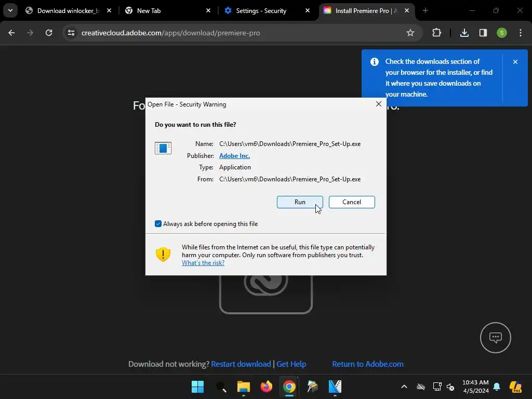The width and height of the screenshot is (532, 399).
Task: Open File Explorer from the taskbar
Action: click(243, 387)
